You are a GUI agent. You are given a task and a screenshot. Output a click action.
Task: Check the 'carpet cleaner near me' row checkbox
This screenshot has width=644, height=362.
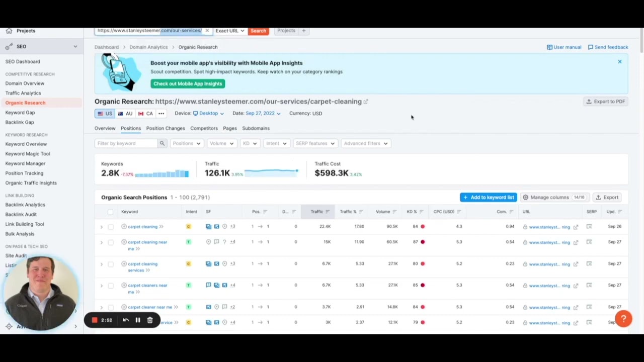point(111,308)
